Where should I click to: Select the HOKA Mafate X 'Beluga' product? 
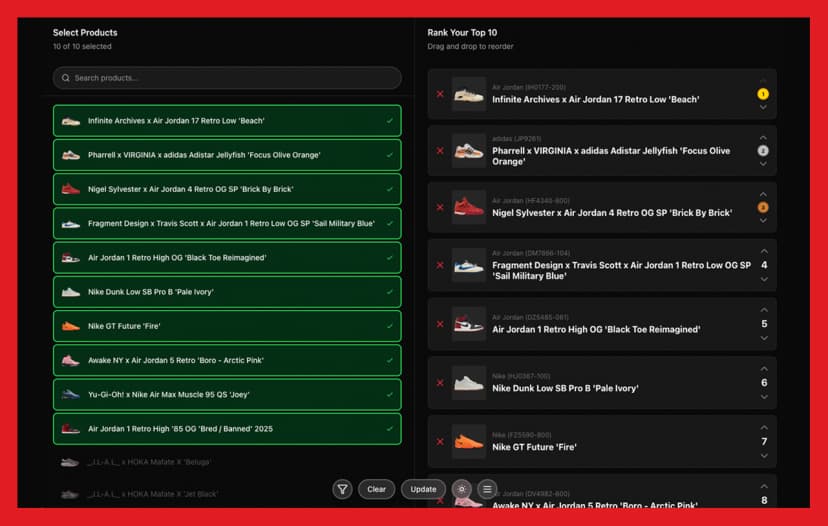click(x=227, y=462)
